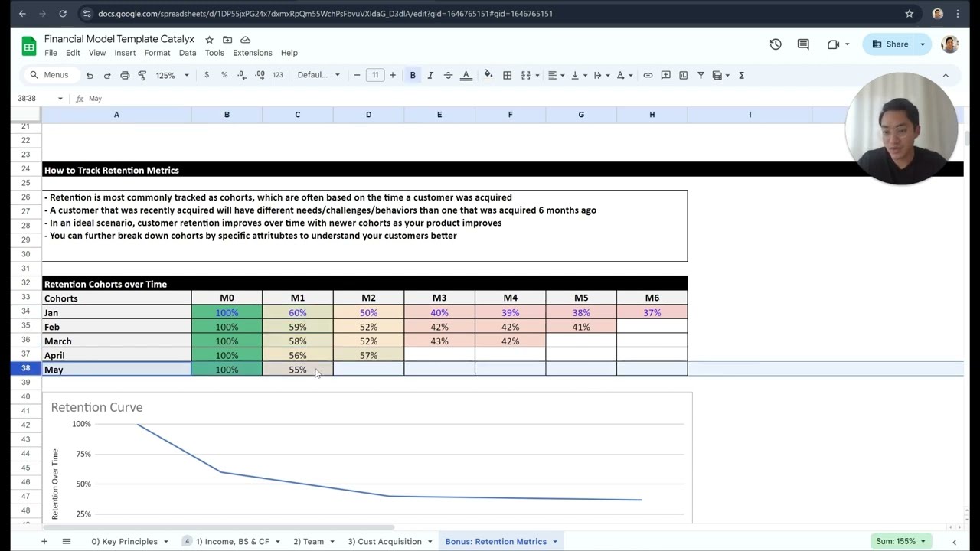
Task: Open text rotation dropdown
Action: 625,75
